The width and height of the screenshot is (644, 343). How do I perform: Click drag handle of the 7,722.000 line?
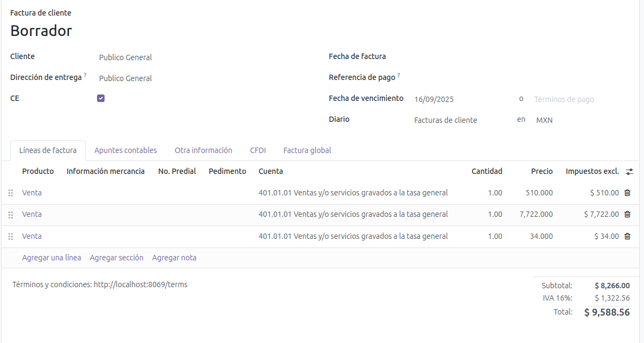click(11, 215)
